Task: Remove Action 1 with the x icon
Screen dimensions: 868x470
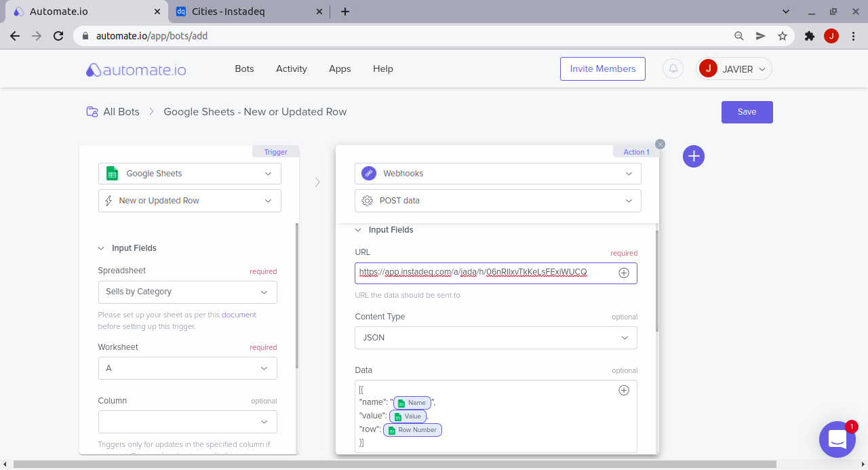Action: pos(660,144)
